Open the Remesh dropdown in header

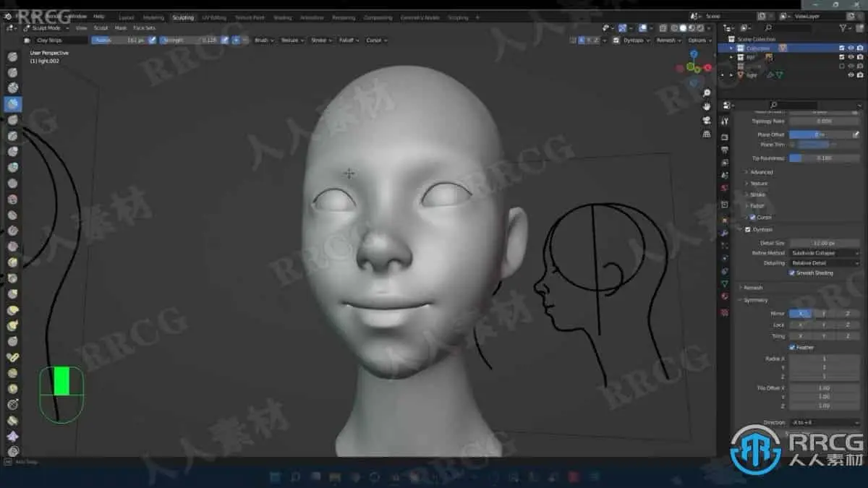(668, 40)
